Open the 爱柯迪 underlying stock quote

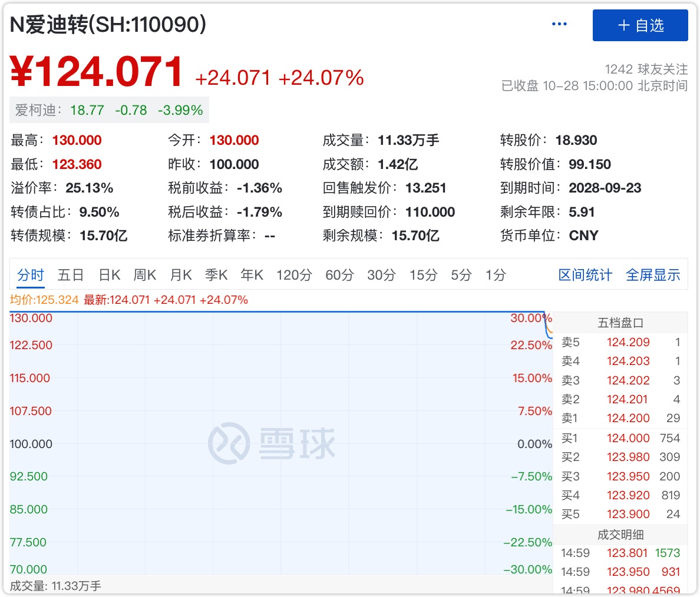point(109,110)
